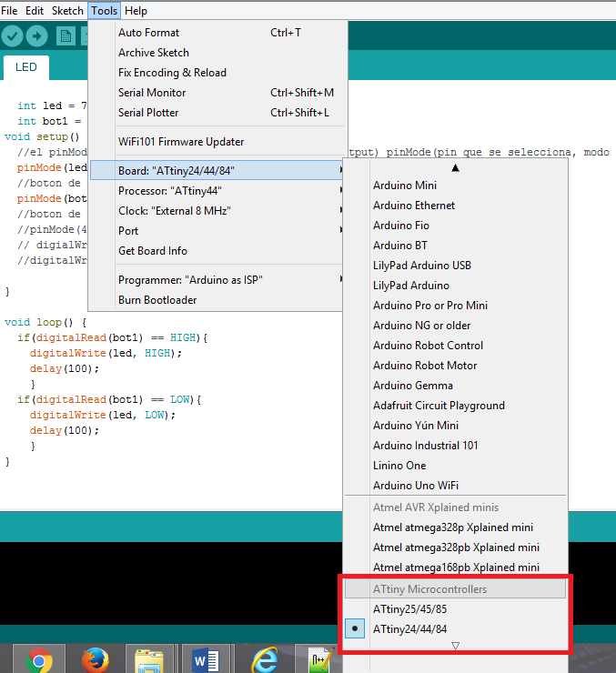The width and height of the screenshot is (616, 673).
Task: Expand the Processor: "ATtiny44" submenu
Action: coord(217,191)
